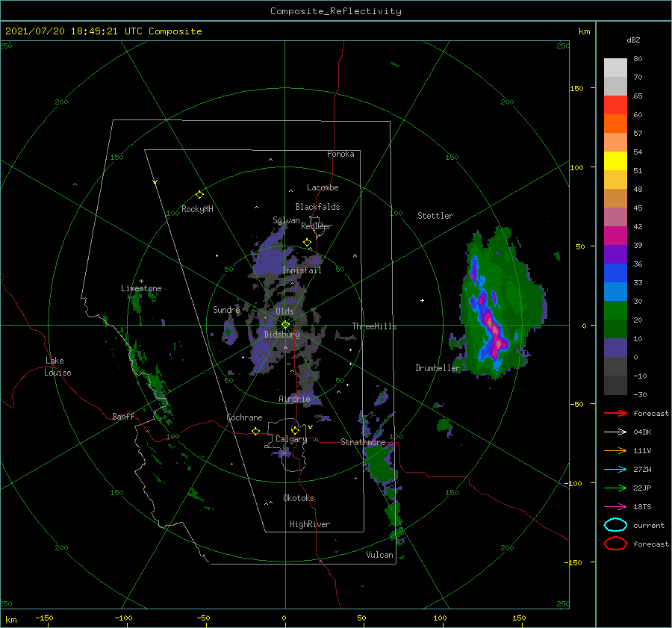Click the Drumheller label
Screen dimensions: 672x628
pyautogui.click(x=438, y=368)
